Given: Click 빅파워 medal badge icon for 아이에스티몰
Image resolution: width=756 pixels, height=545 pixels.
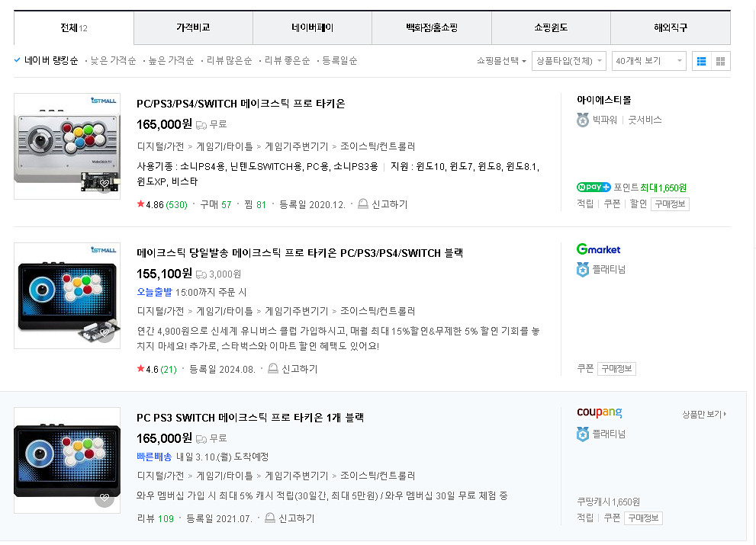Looking at the screenshot, I should pyautogui.click(x=583, y=120).
